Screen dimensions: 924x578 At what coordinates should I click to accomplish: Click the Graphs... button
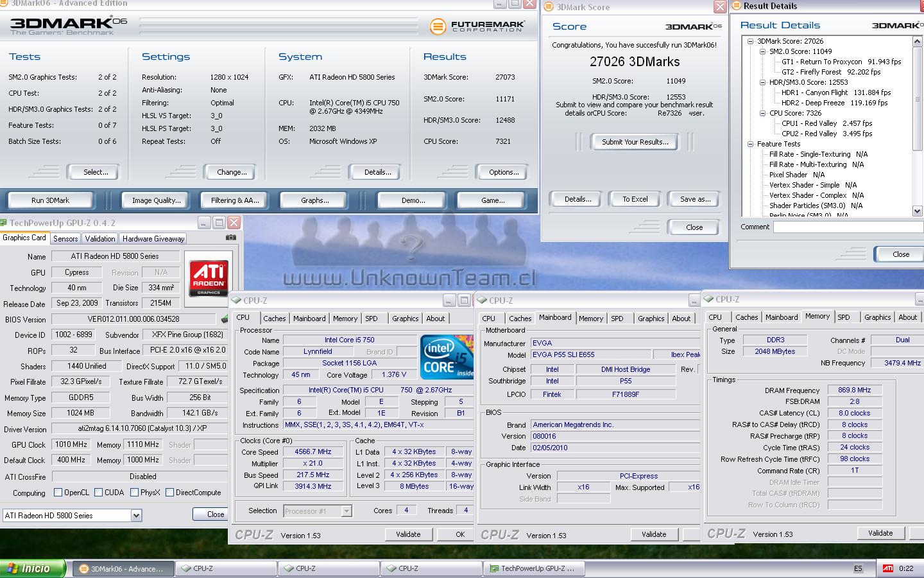pos(314,200)
